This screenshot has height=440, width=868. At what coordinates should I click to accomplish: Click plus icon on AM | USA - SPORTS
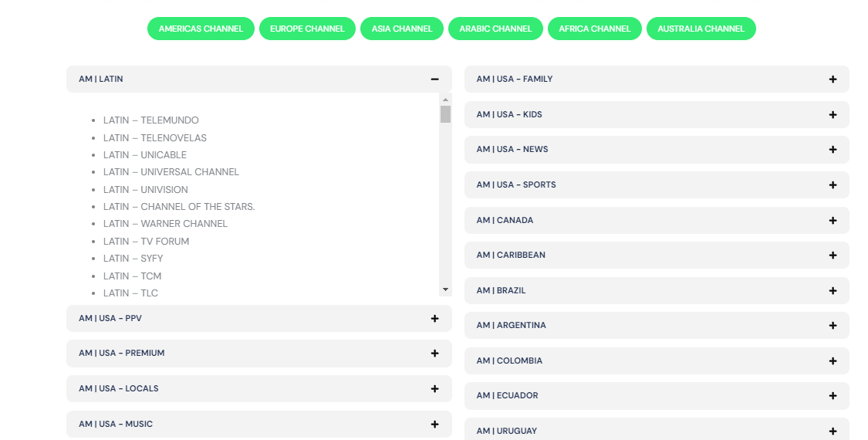pos(833,185)
